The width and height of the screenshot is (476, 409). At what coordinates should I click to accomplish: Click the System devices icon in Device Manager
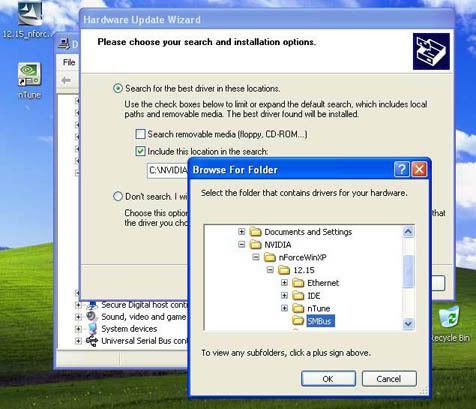coord(92,328)
